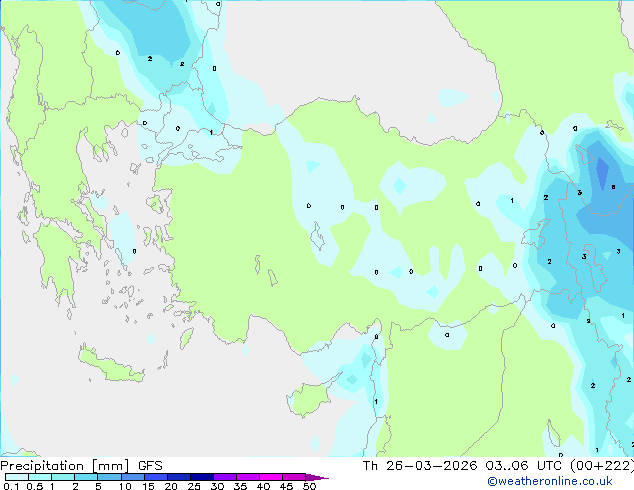Click the '25' legend scale label
The image size is (634, 490).
[x=194, y=486]
